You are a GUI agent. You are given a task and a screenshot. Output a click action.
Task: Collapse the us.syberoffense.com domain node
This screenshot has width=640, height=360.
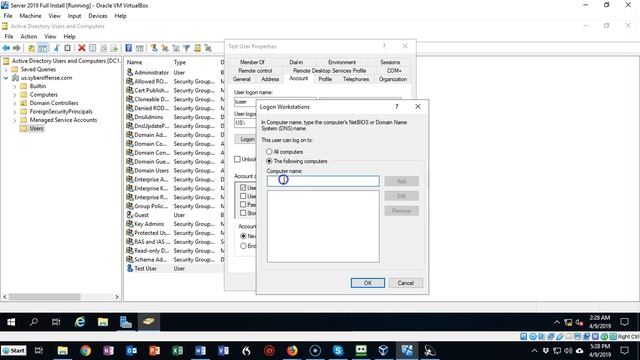pos(6,78)
